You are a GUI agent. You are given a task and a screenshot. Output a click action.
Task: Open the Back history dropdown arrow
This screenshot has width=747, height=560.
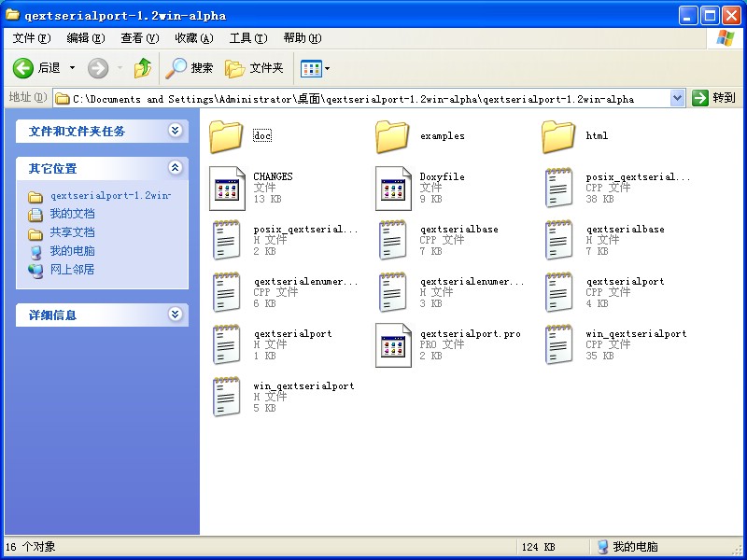click(x=73, y=68)
